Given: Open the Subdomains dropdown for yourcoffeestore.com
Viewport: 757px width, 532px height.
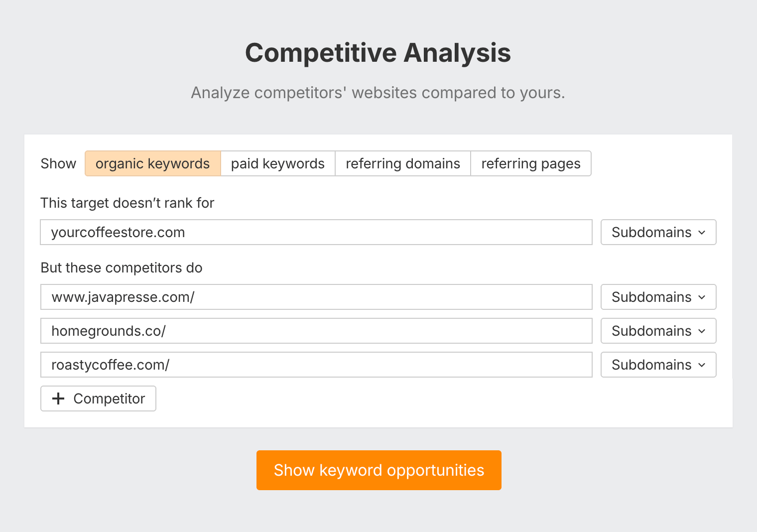Looking at the screenshot, I should click(658, 232).
